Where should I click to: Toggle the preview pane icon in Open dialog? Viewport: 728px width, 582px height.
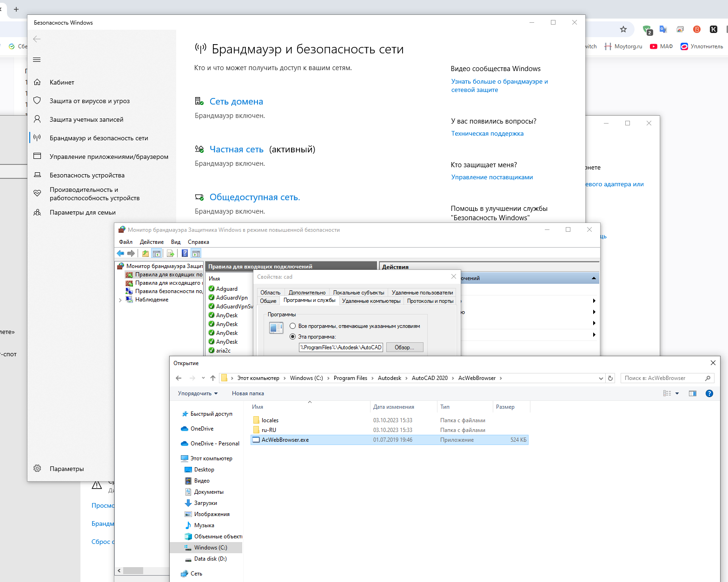click(692, 393)
